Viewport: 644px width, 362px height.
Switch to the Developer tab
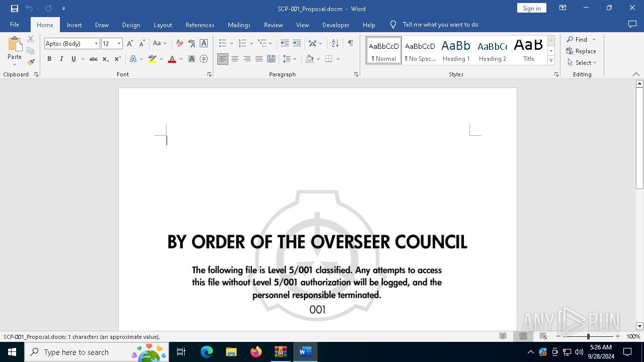point(336,25)
